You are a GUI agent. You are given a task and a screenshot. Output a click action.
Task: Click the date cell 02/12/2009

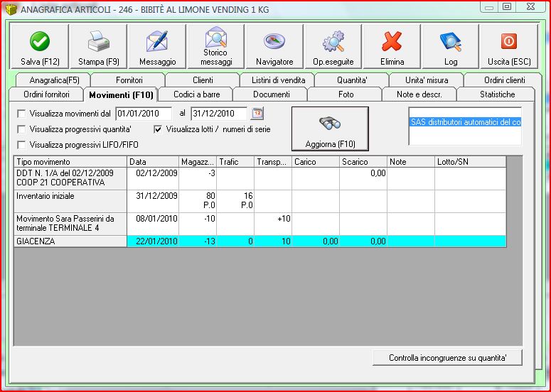coord(153,178)
